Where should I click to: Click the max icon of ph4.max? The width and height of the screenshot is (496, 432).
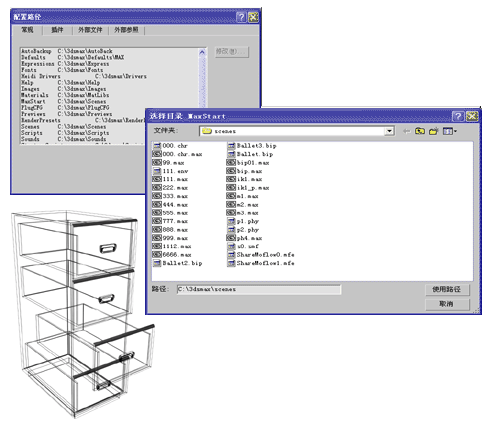click(231, 238)
